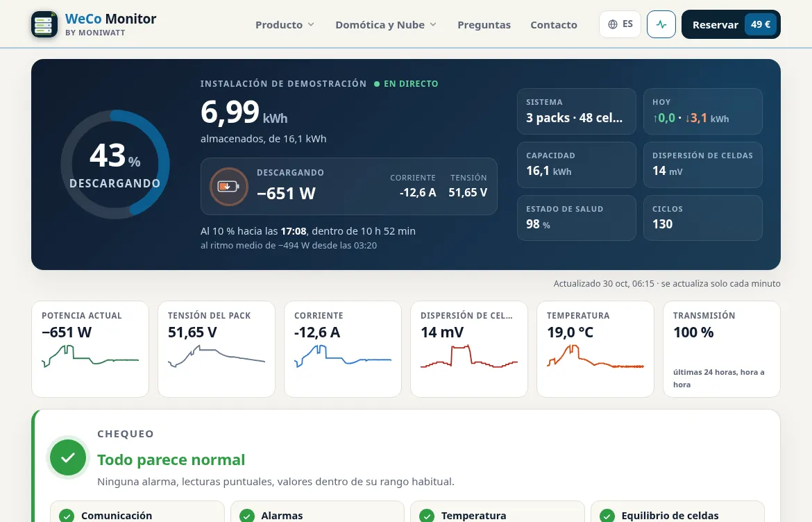Click the EN DIRECTO live status label
The height and width of the screenshot is (522, 812).
pos(407,84)
